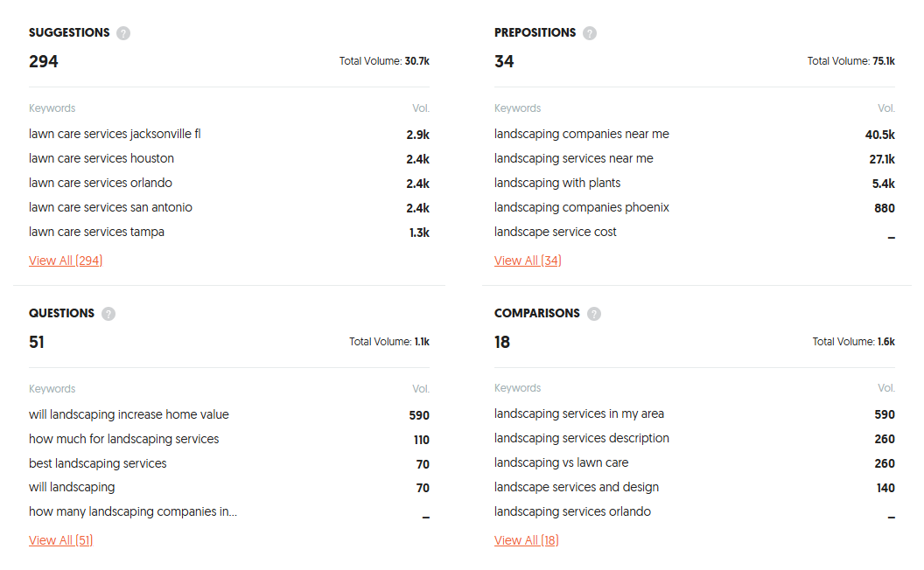Image resolution: width=924 pixels, height=570 pixels.
Task: Select keyword lawn care services houston
Action: point(101,159)
